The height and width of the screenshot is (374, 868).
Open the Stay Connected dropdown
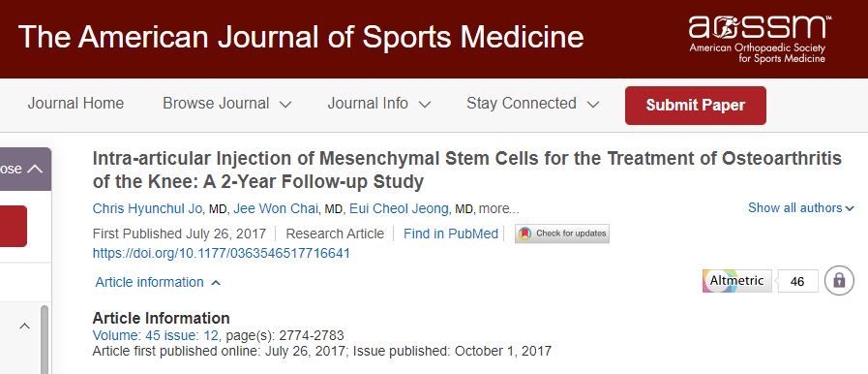pyautogui.click(x=532, y=104)
